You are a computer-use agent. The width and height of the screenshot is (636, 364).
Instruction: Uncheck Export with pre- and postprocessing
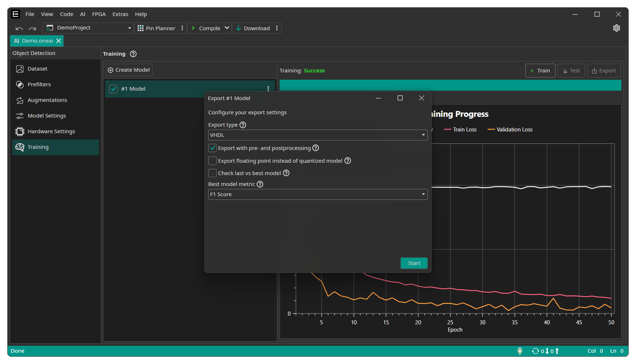point(213,148)
